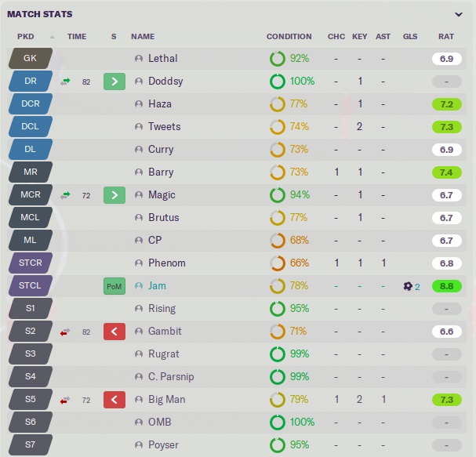Sort the table by PKD column
The width and height of the screenshot is (476, 457).
pyautogui.click(x=26, y=36)
